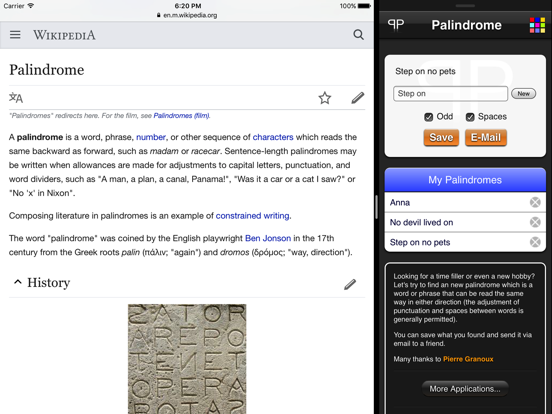Click the New button beside the input
This screenshot has width=552, height=414.
pos(523,94)
